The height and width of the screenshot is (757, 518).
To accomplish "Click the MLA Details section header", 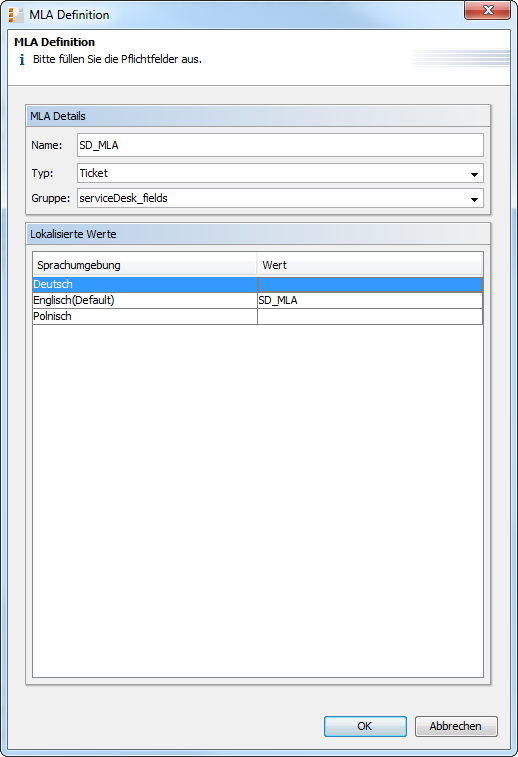I will (x=258, y=116).
